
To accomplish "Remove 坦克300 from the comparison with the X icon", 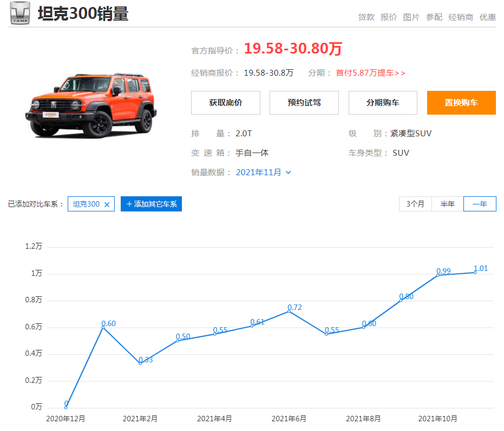I will [107, 204].
